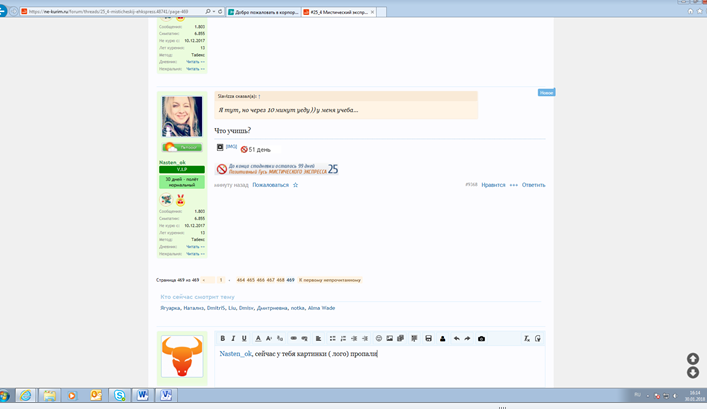Open the font family option in editor
The width and height of the screenshot is (707, 409).
click(280, 338)
